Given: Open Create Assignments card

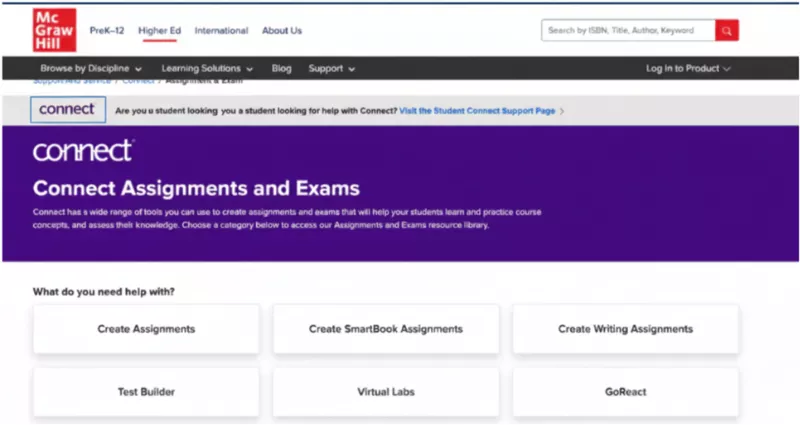Looking at the screenshot, I should click(146, 329).
